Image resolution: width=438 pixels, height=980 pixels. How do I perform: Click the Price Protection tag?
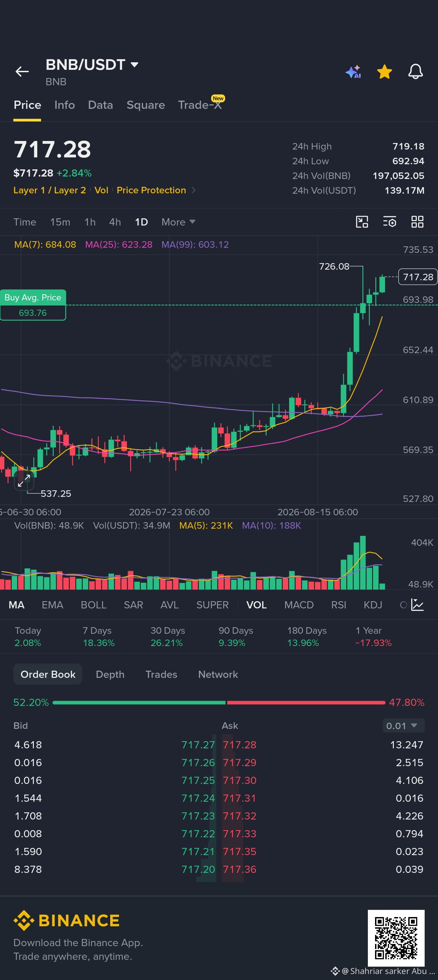coord(152,190)
